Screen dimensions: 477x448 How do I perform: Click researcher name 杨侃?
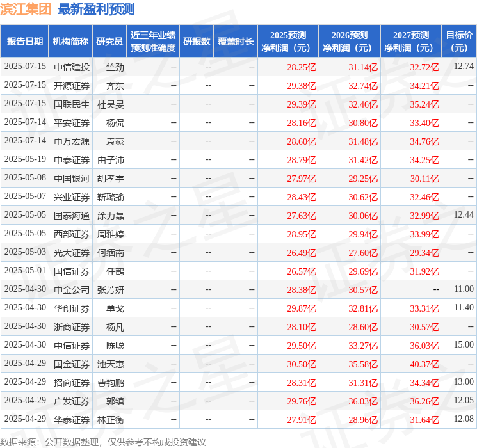click(115, 123)
